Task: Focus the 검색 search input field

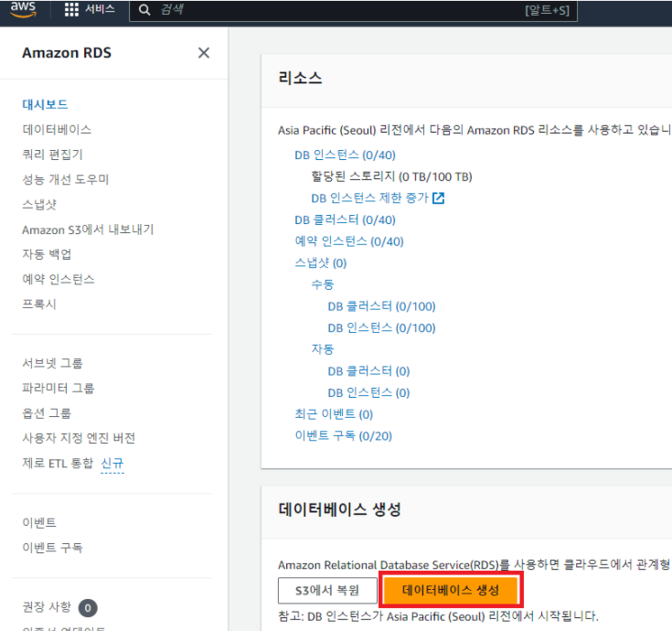Action: point(353,10)
